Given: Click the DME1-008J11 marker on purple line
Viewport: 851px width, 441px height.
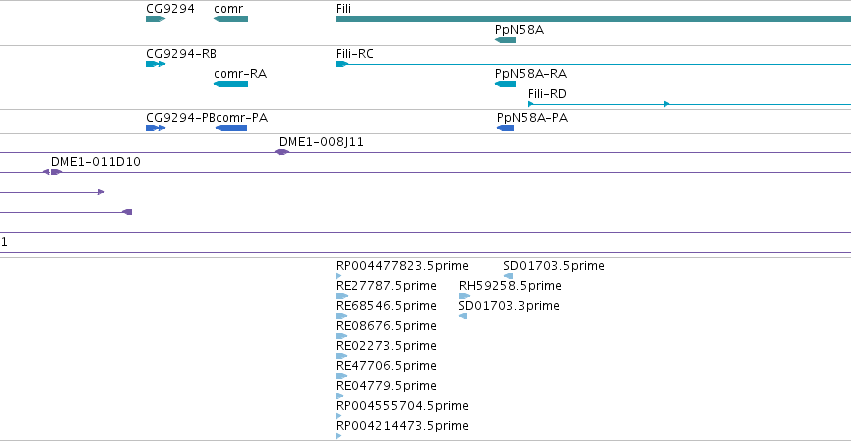Looking at the screenshot, I should click(281, 152).
